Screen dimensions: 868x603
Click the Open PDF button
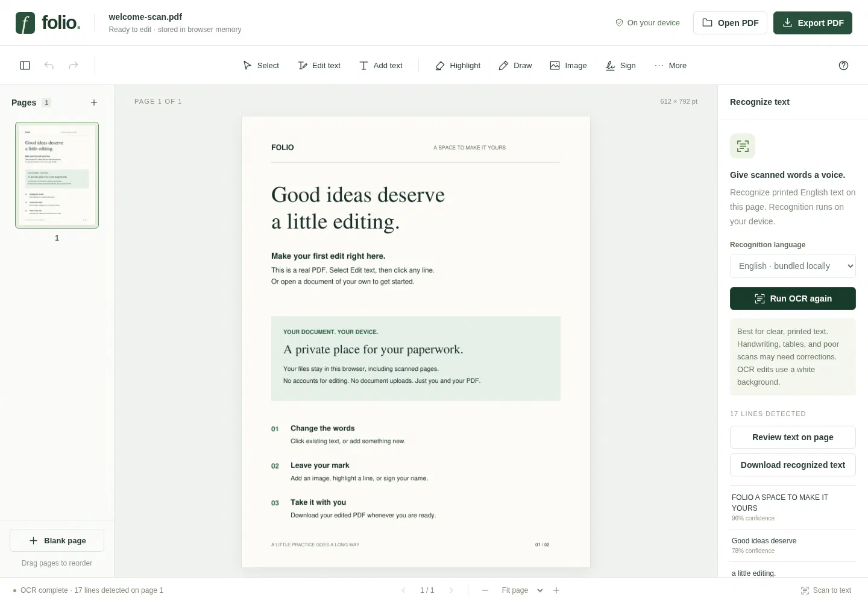[730, 23]
